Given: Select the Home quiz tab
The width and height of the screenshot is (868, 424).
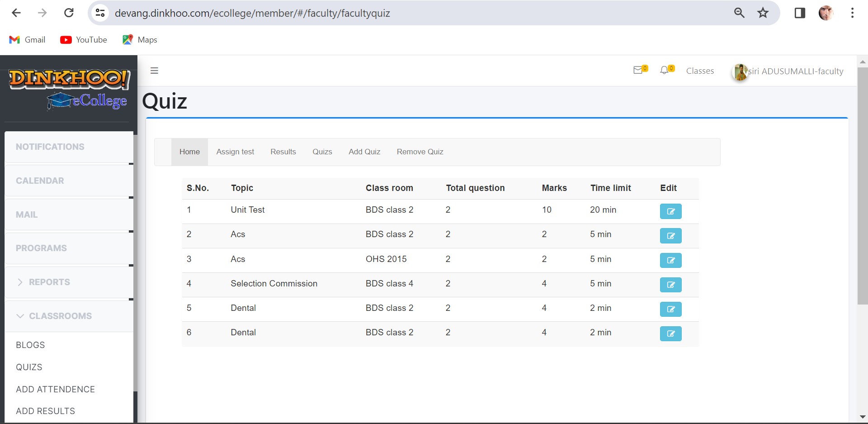Looking at the screenshot, I should [189, 152].
